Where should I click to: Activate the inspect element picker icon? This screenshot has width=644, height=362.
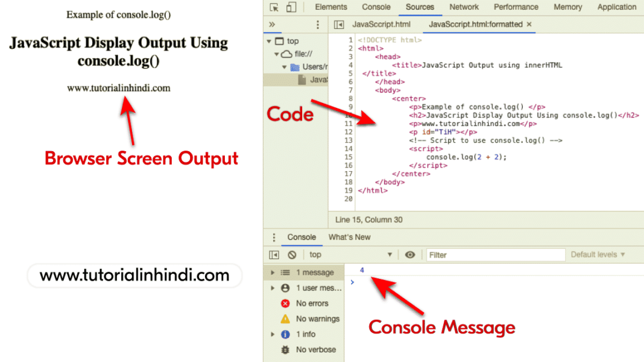tap(274, 7)
